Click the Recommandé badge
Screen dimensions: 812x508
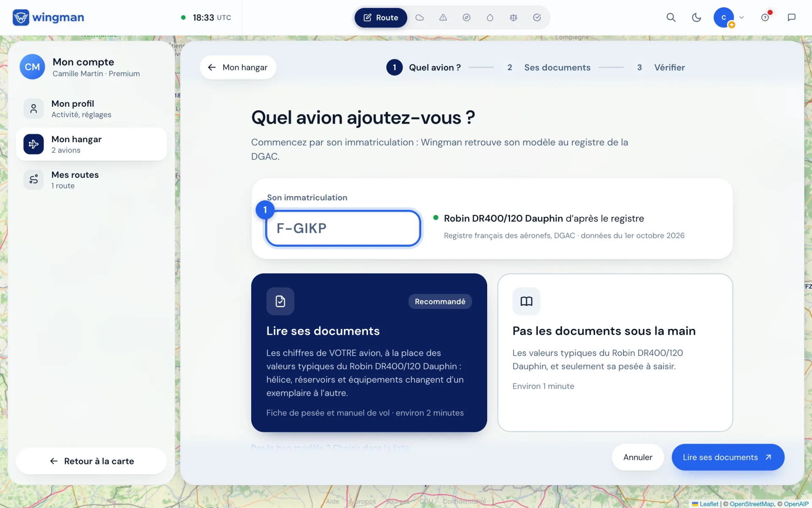pos(440,301)
